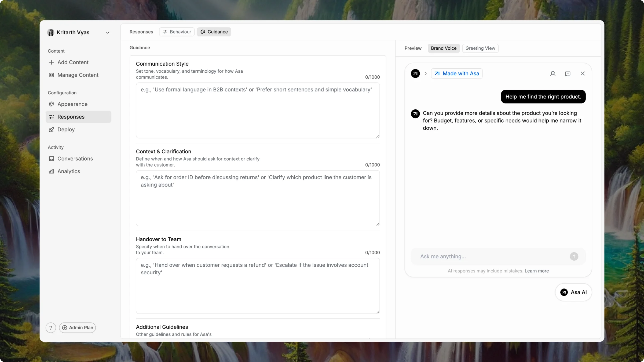The width and height of the screenshot is (644, 362).
Task: Click the Admin Plan button
Action: pos(78,328)
